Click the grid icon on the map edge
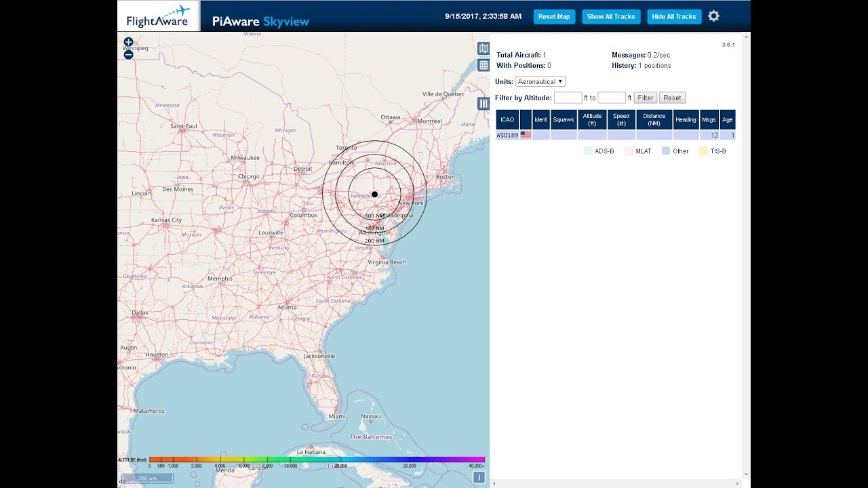Screen dimensions: 868x488 [484, 65]
